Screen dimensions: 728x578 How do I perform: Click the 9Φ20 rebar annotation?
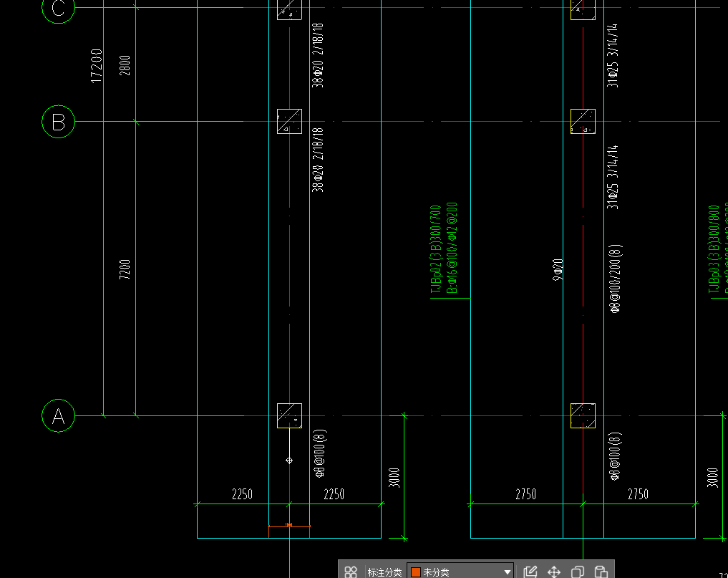point(558,269)
